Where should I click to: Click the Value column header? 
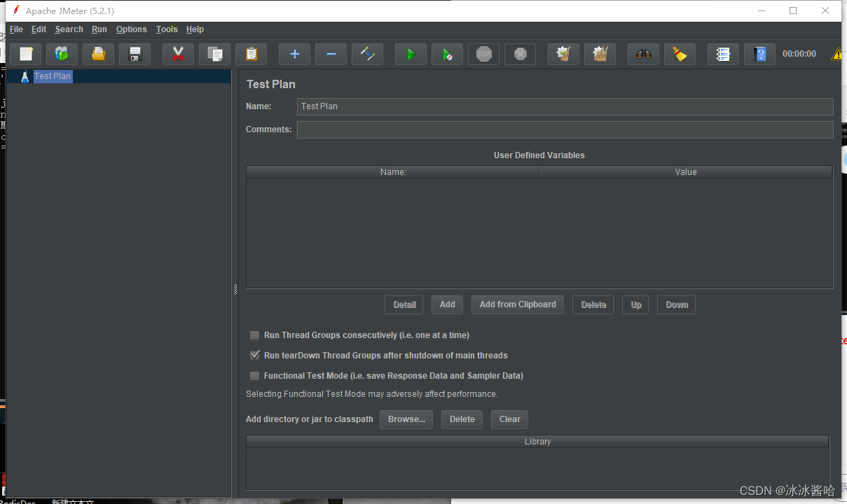point(686,172)
